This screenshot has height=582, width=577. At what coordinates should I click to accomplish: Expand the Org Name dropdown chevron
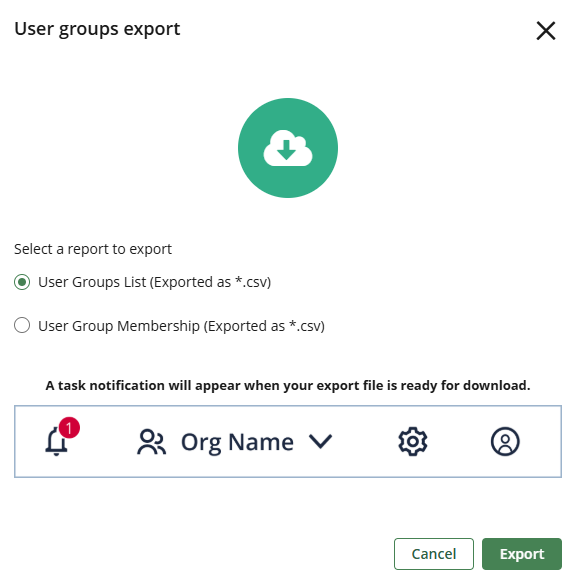(320, 441)
